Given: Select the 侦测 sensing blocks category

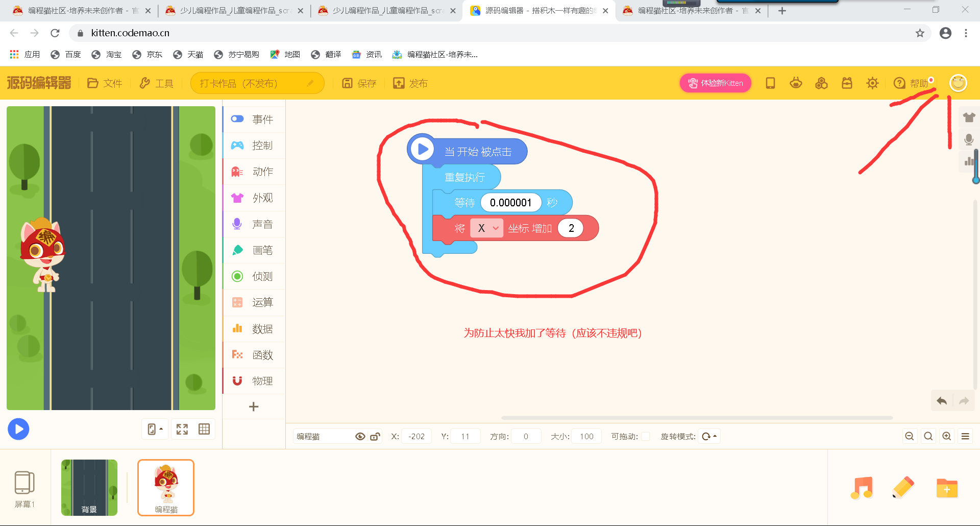Looking at the screenshot, I should coord(254,276).
